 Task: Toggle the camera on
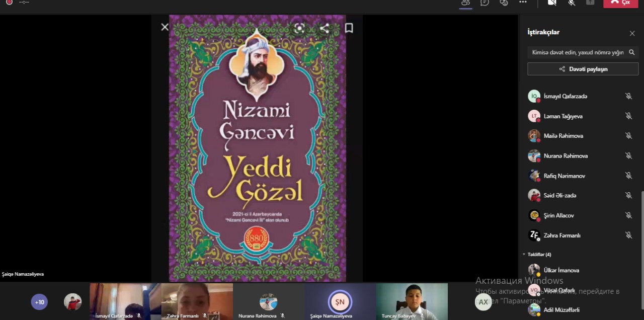click(552, 3)
